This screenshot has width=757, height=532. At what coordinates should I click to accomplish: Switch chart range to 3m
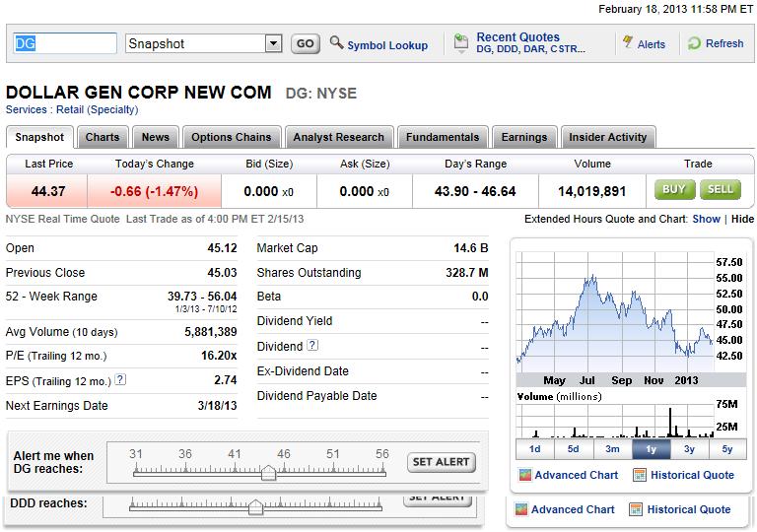coord(612,449)
